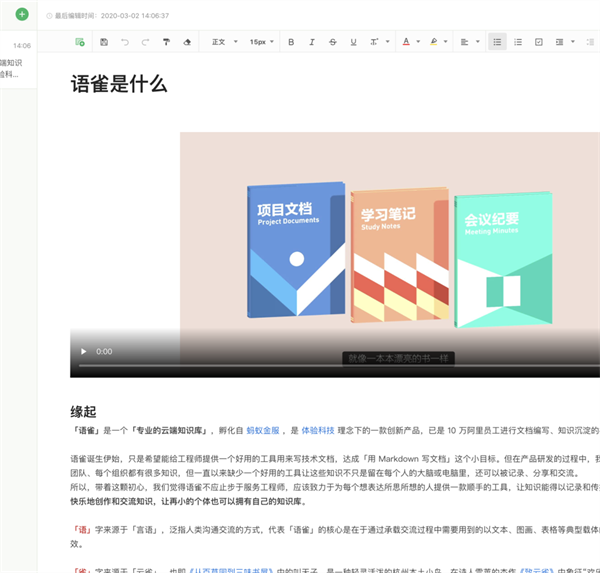The width and height of the screenshot is (600, 573).
Task: Click the video progress bar
Action: [339, 366]
